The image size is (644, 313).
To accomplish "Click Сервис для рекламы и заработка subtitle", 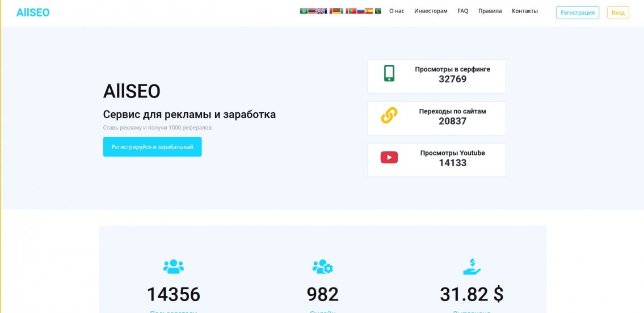I will 190,115.
